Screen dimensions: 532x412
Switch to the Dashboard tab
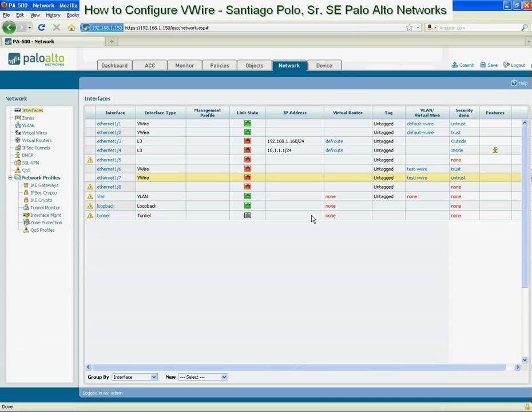click(114, 65)
